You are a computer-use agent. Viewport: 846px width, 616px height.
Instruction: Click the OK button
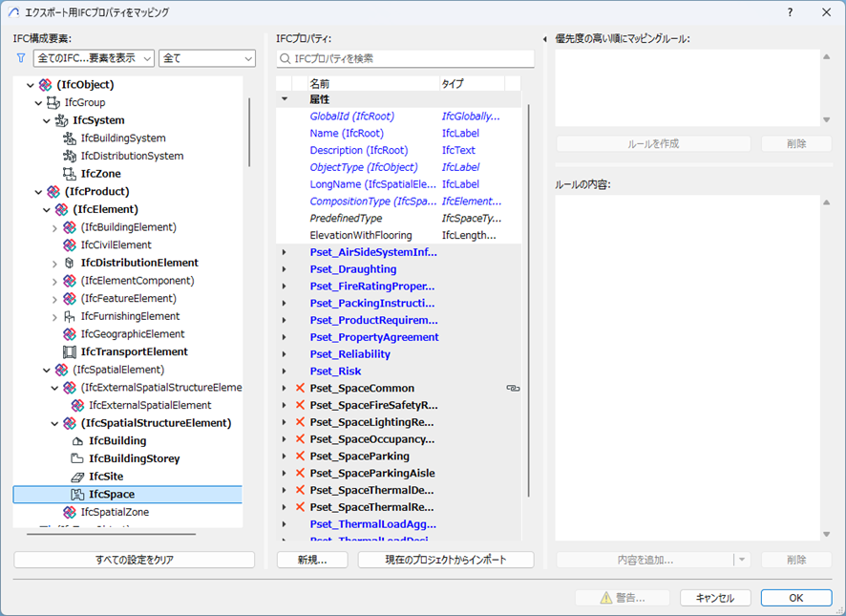tap(795, 598)
